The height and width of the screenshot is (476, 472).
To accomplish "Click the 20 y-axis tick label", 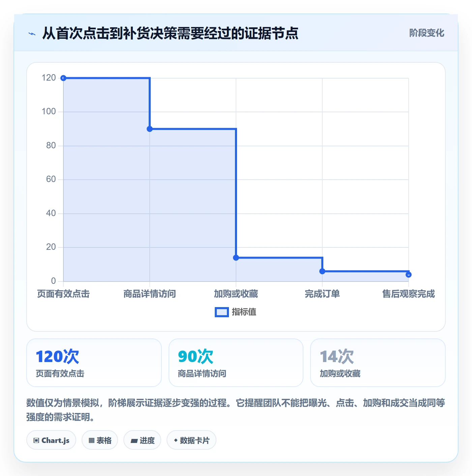I will pos(51,247).
